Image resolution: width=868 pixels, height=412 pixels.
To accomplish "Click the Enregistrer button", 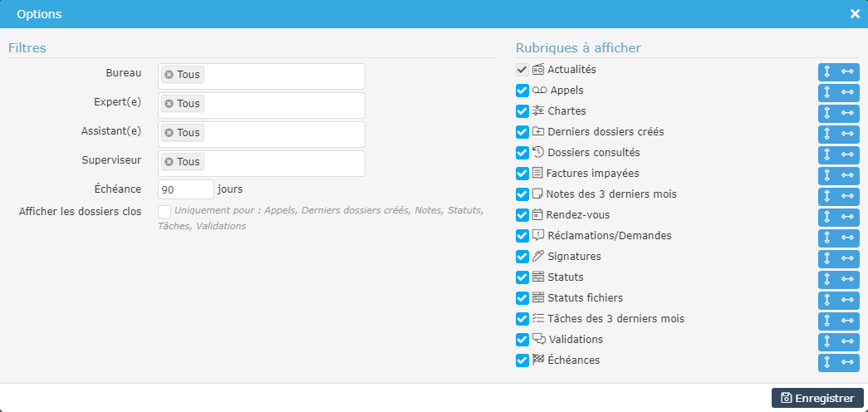I will (817, 398).
